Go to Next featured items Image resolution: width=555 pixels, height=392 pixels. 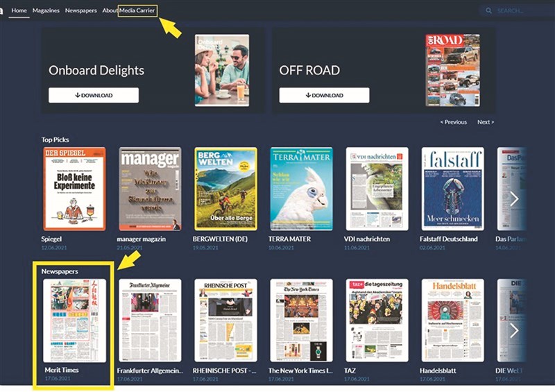point(485,122)
